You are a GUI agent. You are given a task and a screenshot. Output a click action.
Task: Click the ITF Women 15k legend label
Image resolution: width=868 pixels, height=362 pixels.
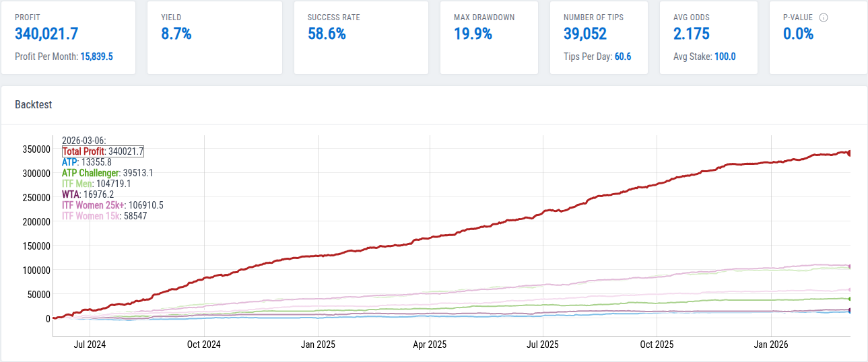[90, 216]
